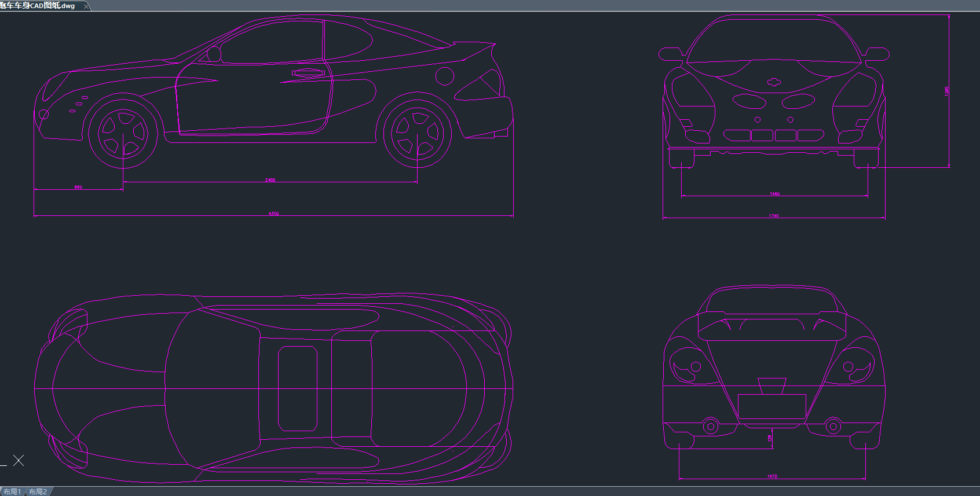980x496 pixels.
Task: Close the 跑车车身CAD图纸.dwg drawing tab
Action: (x=86, y=6)
